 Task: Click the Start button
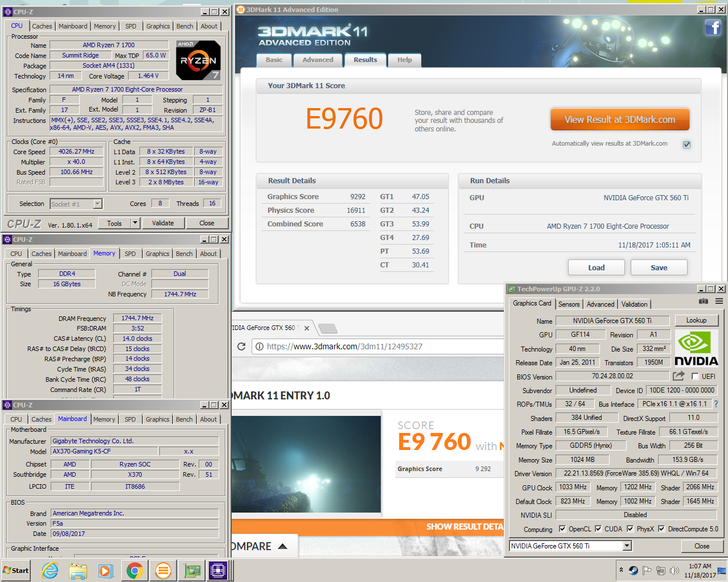point(16,570)
